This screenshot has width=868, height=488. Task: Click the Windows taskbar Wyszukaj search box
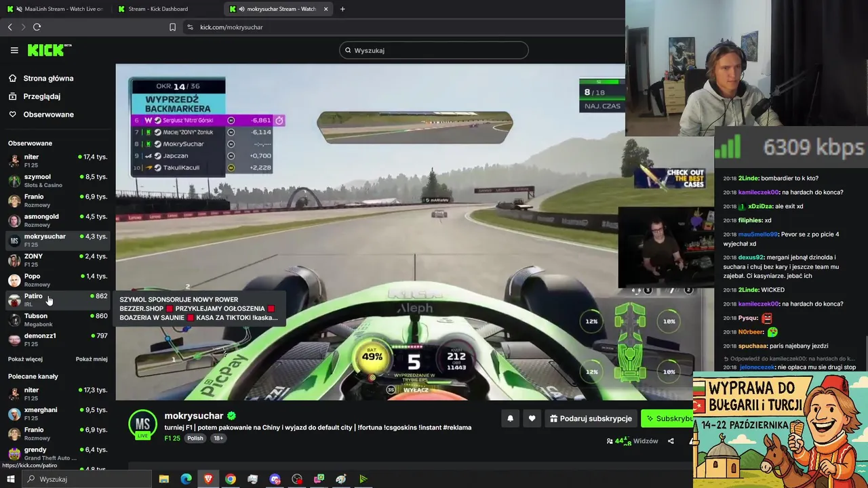[x=87, y=479]
